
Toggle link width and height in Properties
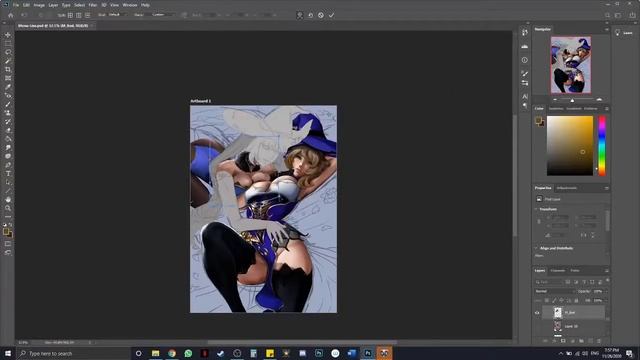point(539,222)
